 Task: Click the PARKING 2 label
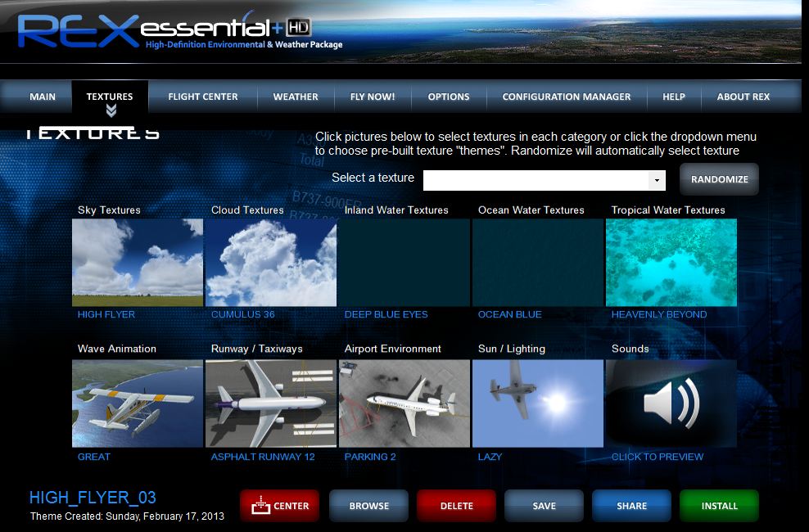(370, 457)
